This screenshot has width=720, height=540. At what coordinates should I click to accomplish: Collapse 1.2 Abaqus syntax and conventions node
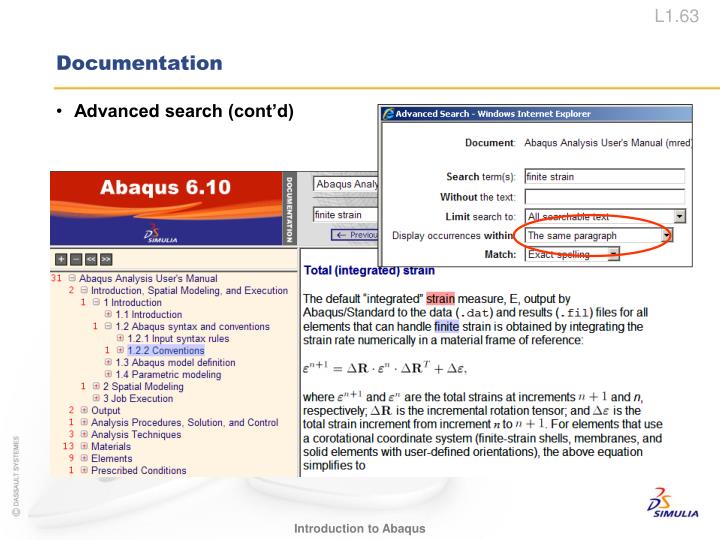[108, 326]
